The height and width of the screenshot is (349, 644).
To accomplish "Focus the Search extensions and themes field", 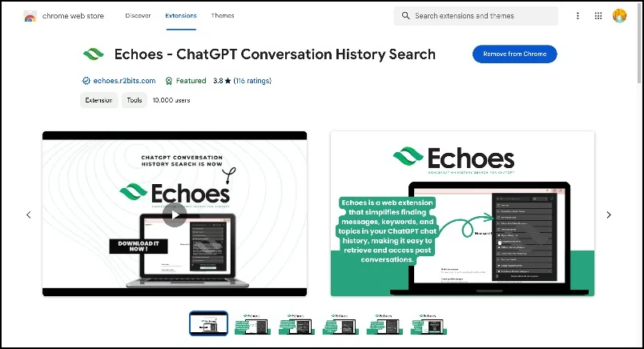I will pyautogui.click(x=476, y=16).
